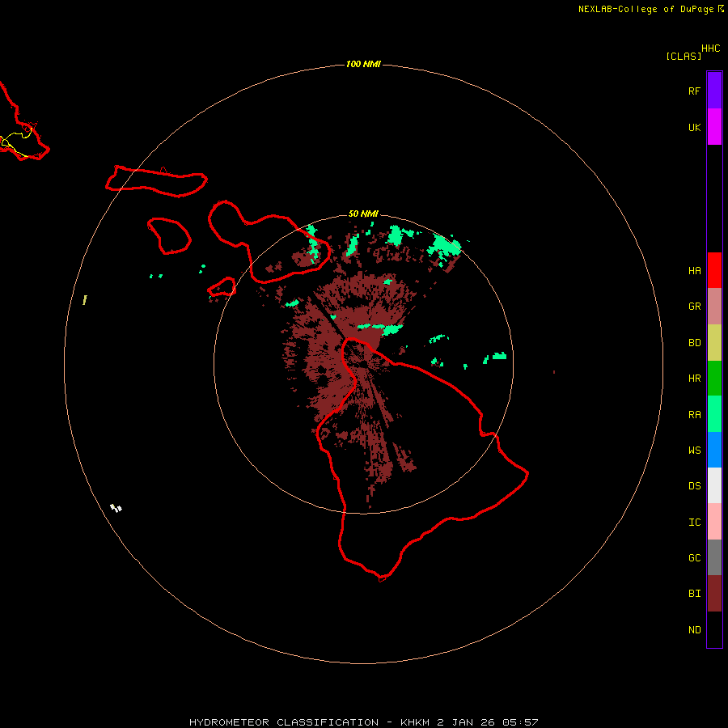Click the WS legend label
This screenshot has width=728, height=728.
tap(694, 451)
